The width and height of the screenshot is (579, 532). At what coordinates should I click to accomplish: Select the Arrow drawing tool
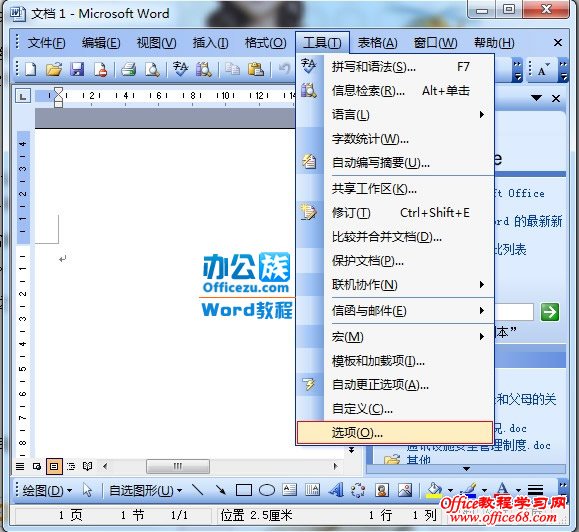(221, 490)
